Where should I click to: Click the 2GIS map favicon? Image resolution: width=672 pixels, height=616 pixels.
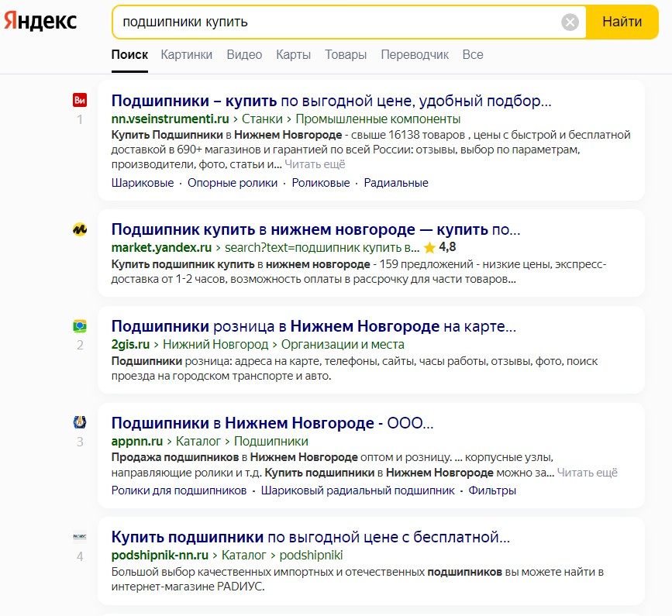pos(80,326)
